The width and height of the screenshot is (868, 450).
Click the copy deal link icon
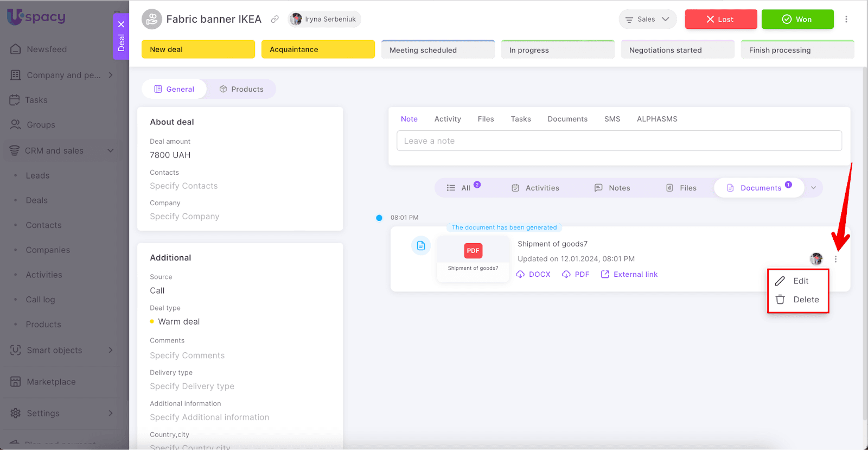[x=275, y=20]
